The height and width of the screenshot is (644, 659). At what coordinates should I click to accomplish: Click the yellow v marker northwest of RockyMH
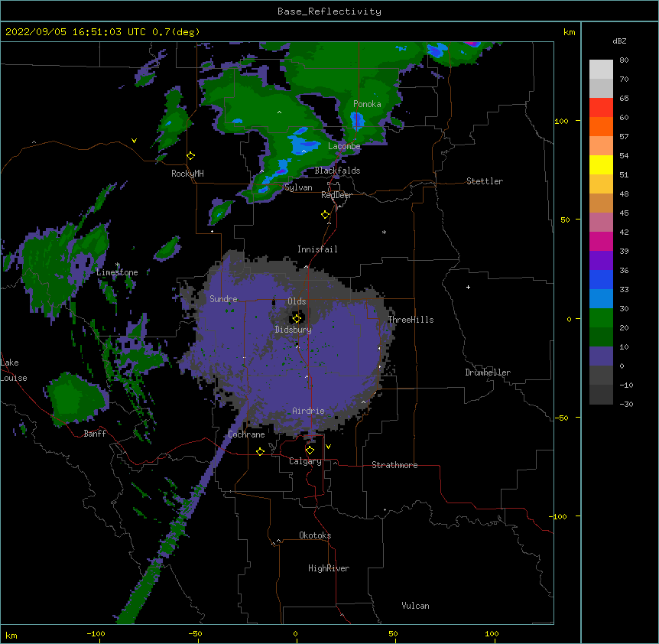click(134, 141)
